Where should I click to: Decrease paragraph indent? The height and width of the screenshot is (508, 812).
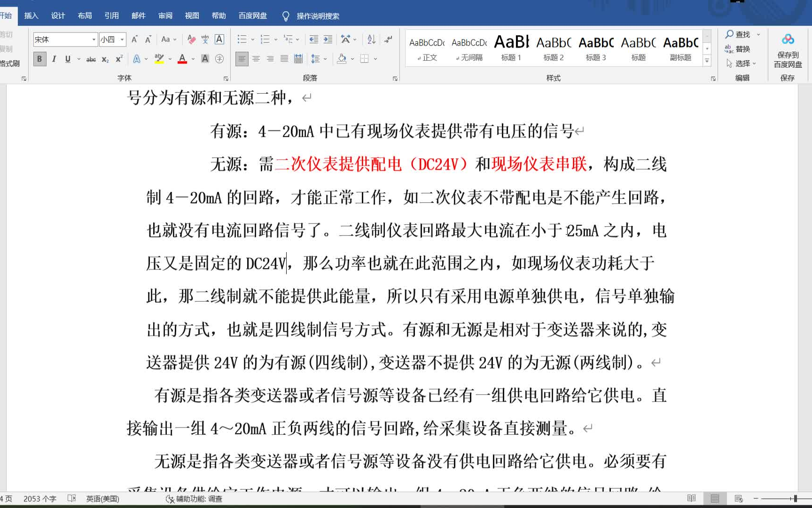[313, 40]
